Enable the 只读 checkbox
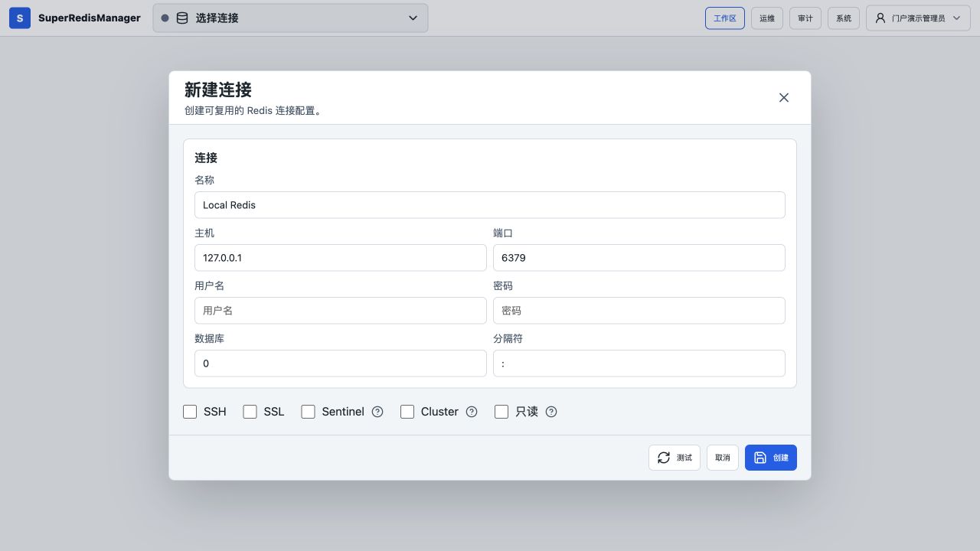The image size is (980, 551). click(501, 412)
